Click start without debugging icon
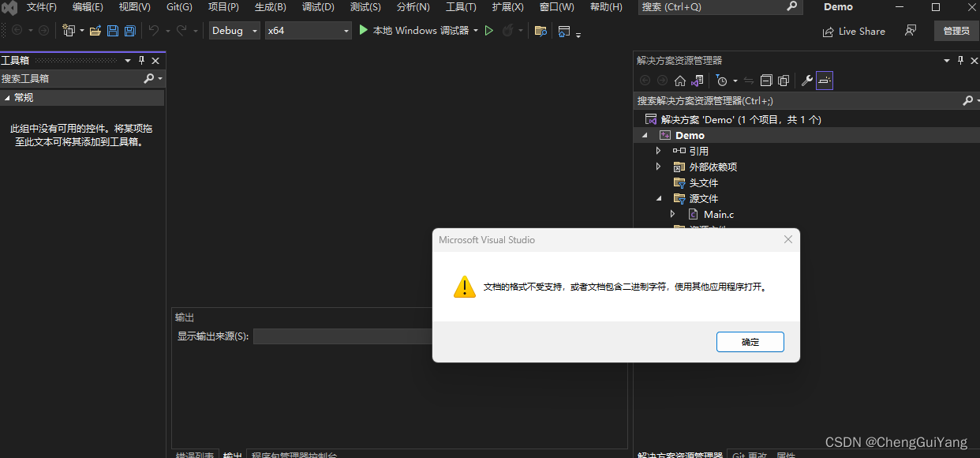The image size is (980, 458). click(x=489, y=31)
